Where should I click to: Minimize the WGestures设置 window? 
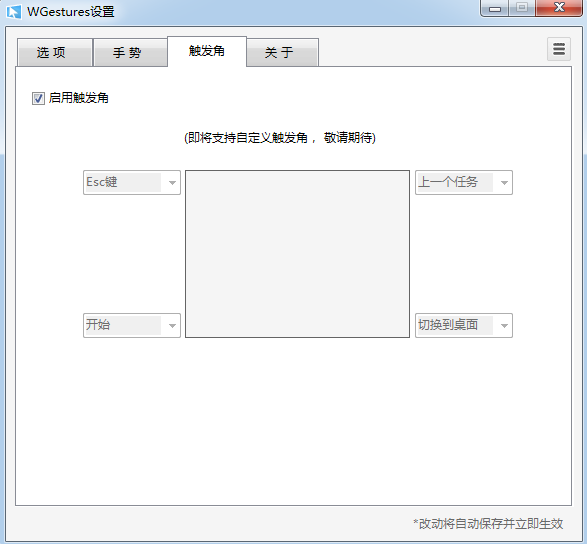494,8
